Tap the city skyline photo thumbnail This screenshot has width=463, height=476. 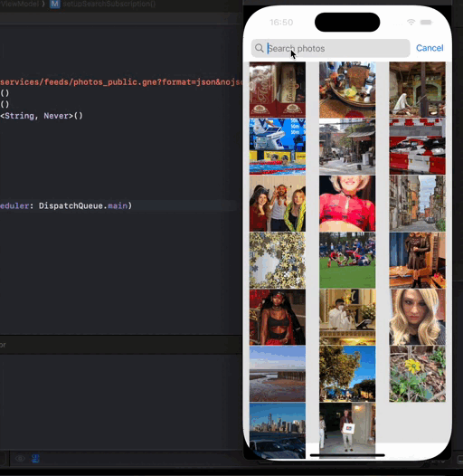(x=278, y=431)
